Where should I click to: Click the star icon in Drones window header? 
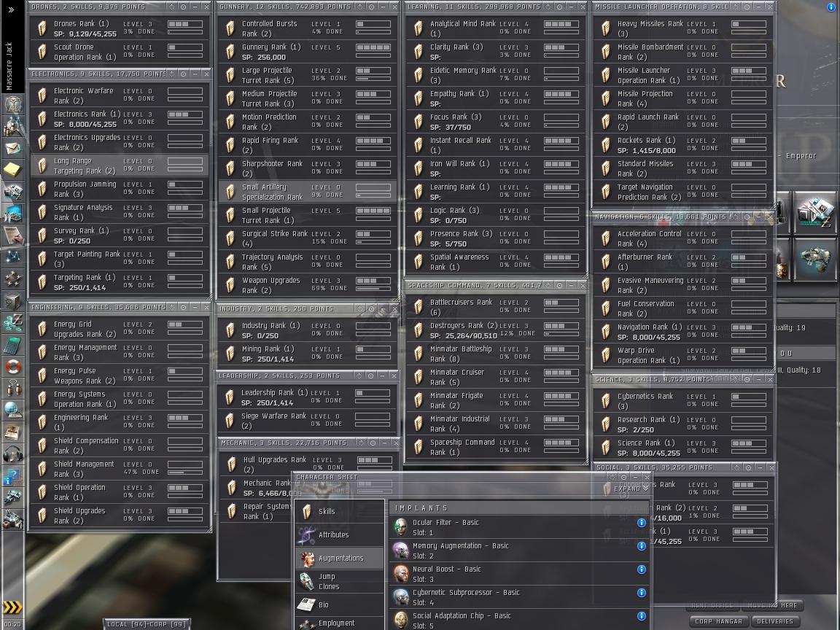[x=171, y=7]
